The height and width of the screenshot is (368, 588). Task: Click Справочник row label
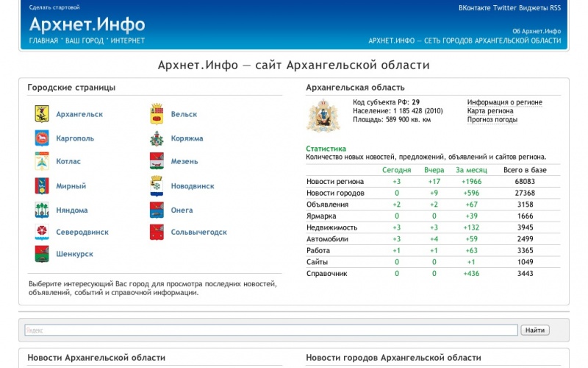point(326,274)
